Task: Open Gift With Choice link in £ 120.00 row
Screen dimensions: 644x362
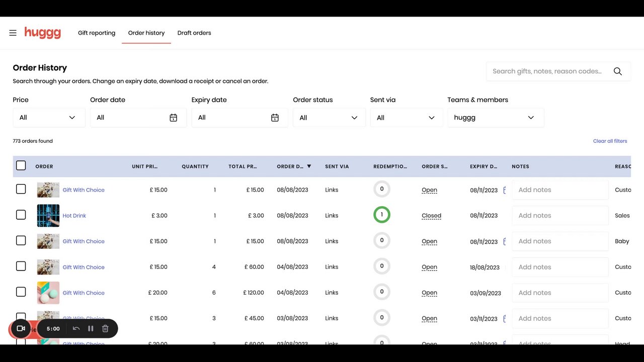Action: coord(84,293)
